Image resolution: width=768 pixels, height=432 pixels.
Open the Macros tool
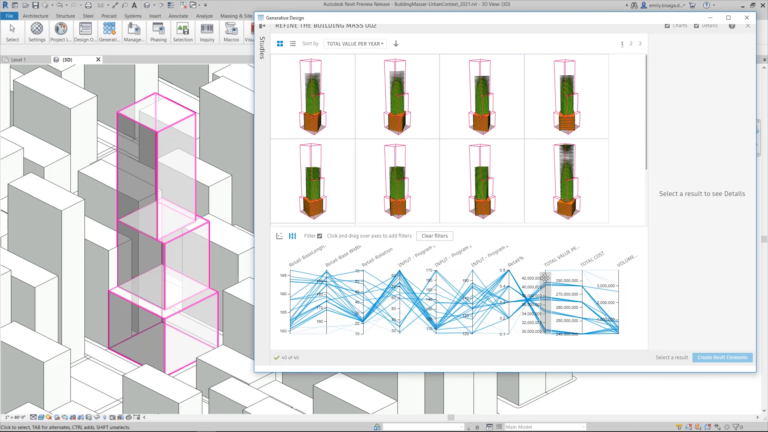click(231, 32)
